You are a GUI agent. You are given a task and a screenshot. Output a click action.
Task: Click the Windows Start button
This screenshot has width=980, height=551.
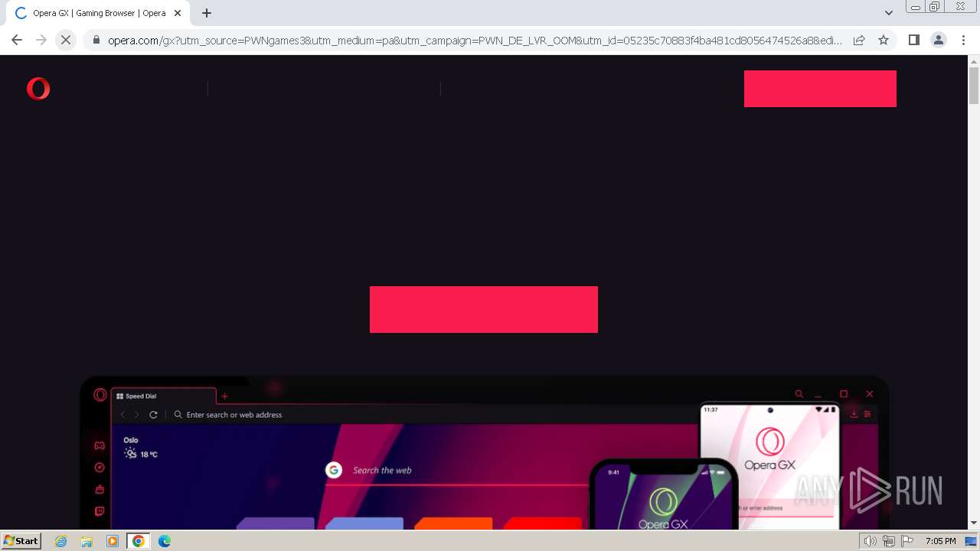pos(21,541)
